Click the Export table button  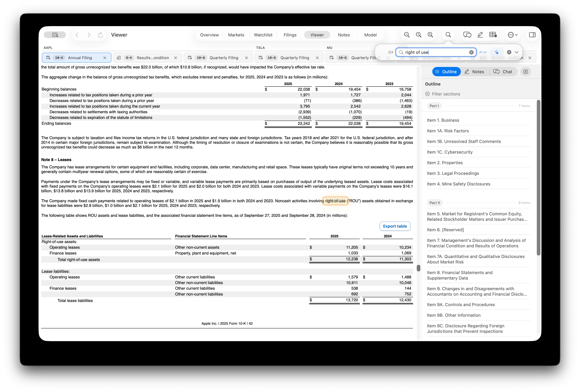click(x=395, y=226)
